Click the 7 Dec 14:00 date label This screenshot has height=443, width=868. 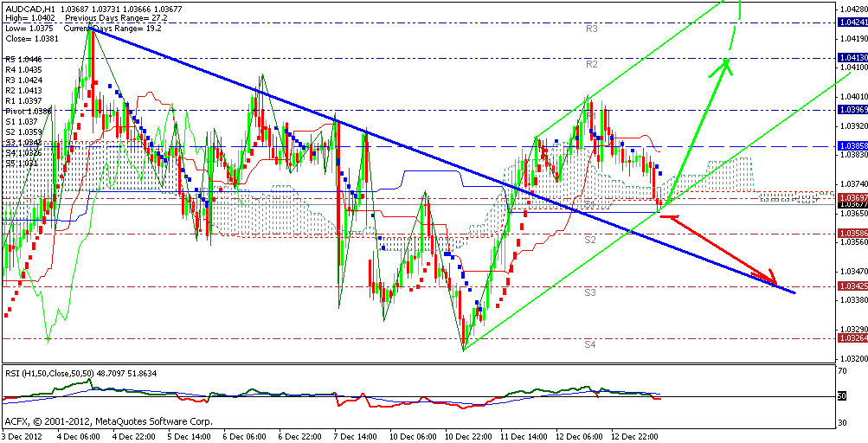pos(353,437)
